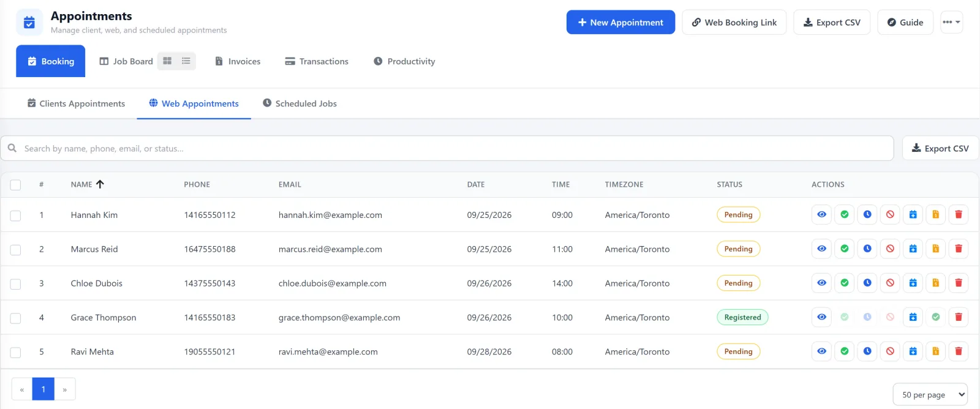Select the Web Appointments sub-tab
The height and width of the screenshot is (409, 980).
pos(194,103)
